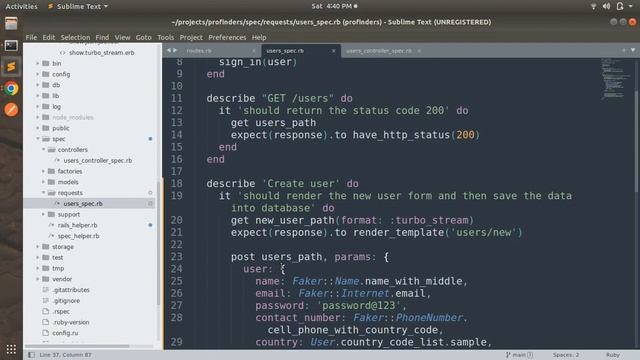Select the db folder icon
Screen dimensions: 640x360
46,85
